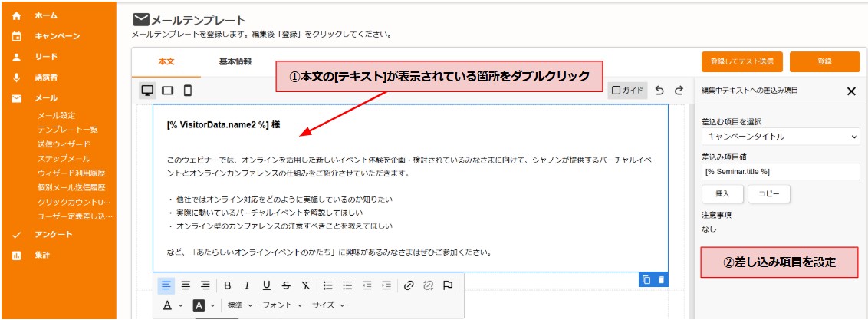
Task: Click the 登録してテスト送信 button
Action: pyautogui.click(x=741, y=62)
